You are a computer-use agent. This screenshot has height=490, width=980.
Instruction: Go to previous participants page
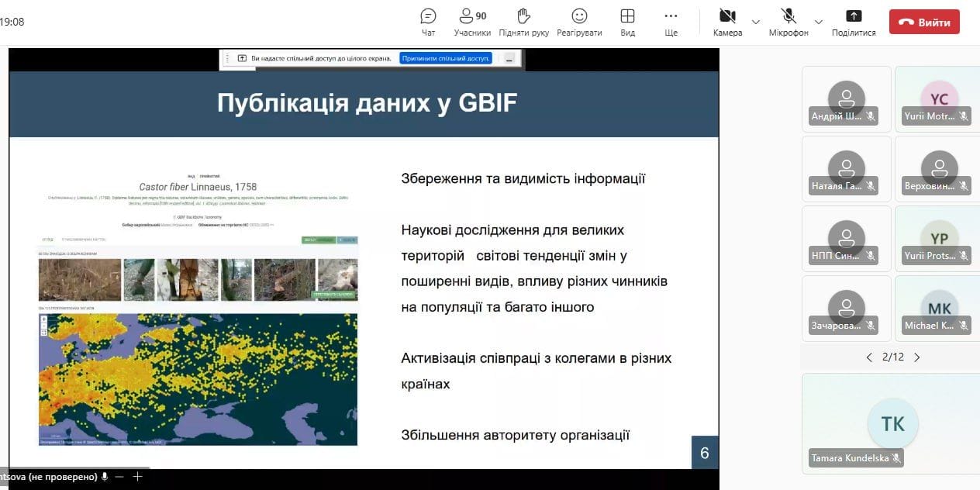pos(869,357)
